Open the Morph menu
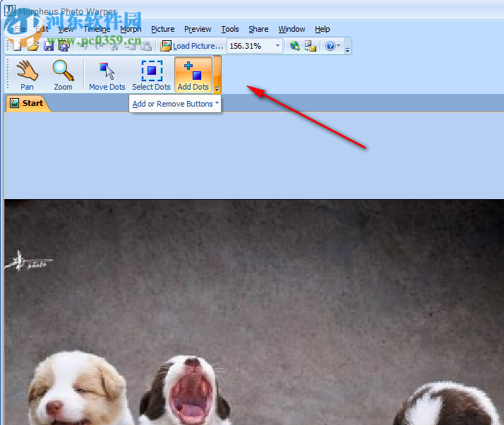This screenshot has width=504, height=425. click(x=131, y=29)
